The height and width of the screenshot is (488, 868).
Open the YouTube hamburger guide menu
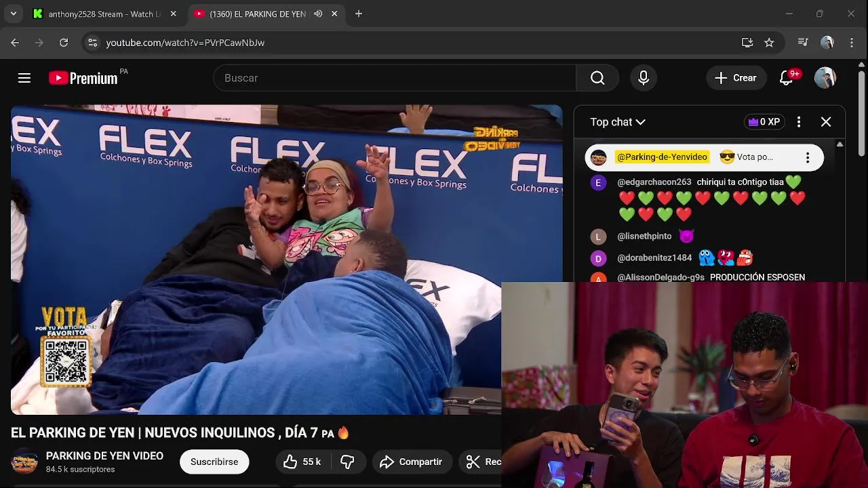[24, 78]
